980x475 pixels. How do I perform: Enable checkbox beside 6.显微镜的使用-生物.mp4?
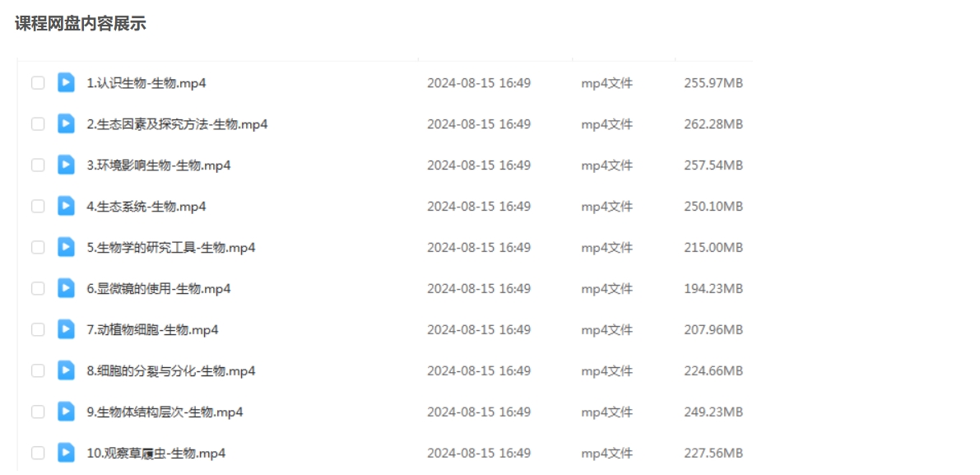point(38,289)
